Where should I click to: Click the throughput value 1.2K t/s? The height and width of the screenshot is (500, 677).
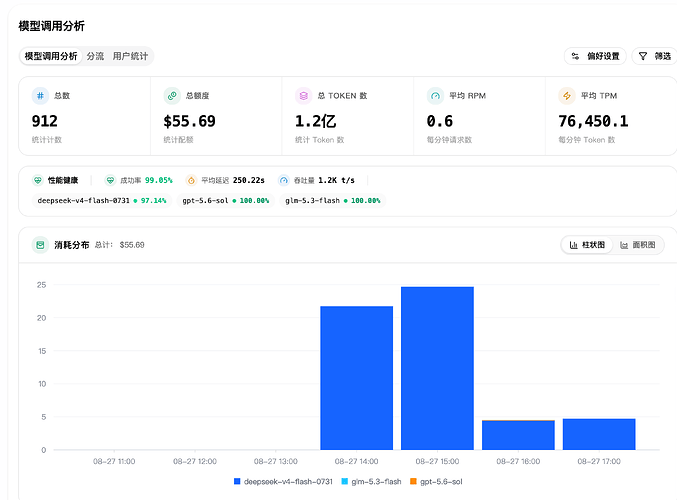(x=336, y=180)
